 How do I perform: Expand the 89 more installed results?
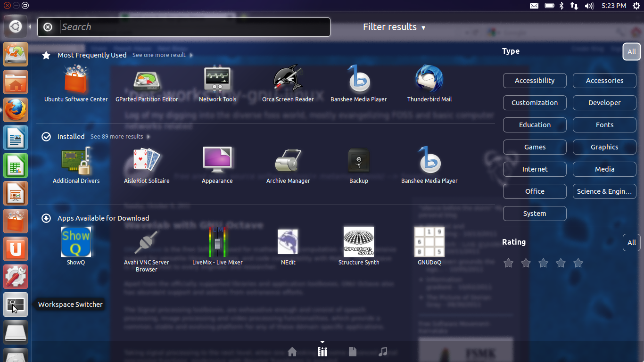pos(117,136)
